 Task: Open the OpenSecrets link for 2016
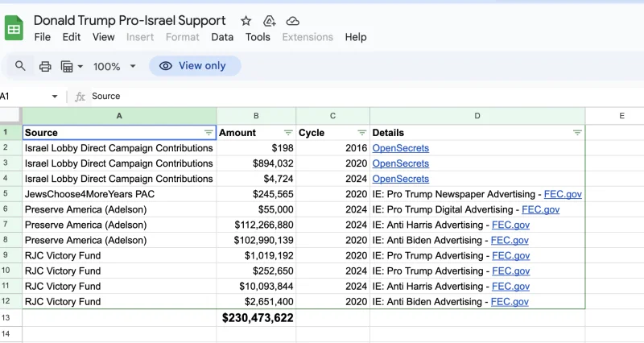coord(400,148)
